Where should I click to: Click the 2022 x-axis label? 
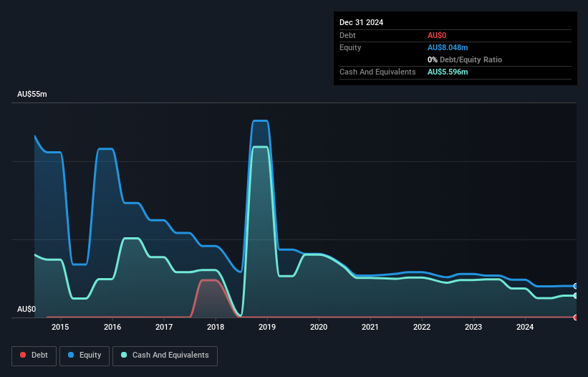pos(422,327)
